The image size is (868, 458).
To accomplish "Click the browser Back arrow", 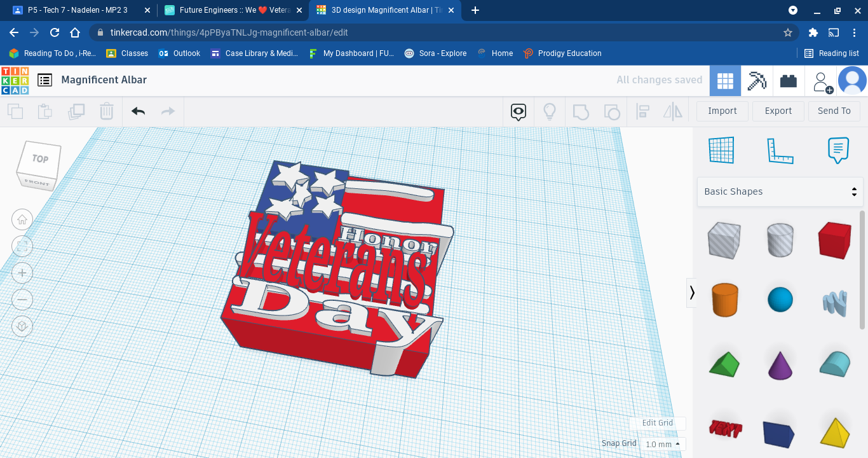I will [x=14, y=32].
